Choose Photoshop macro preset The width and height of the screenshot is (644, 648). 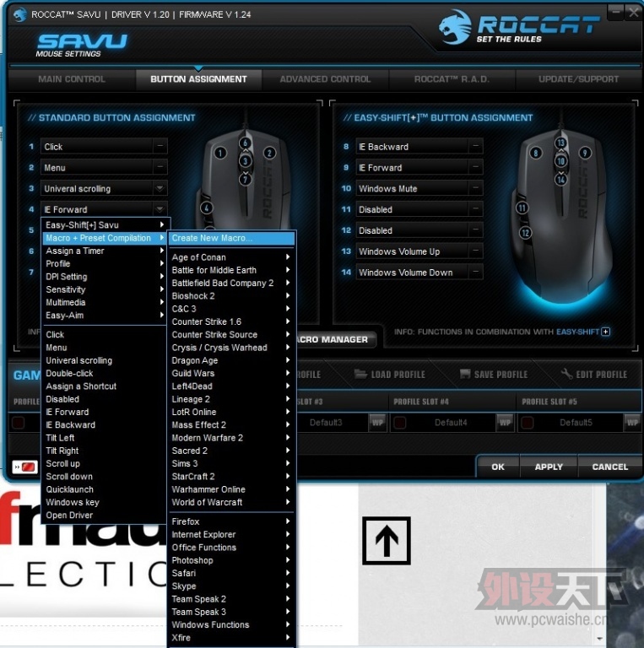pos(231,560)
